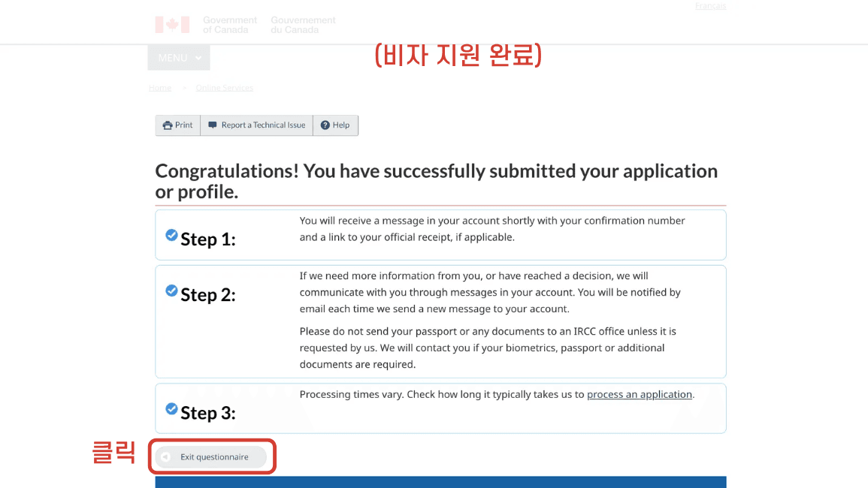This screenshot has height=488, width=868.
Task: Click the Step 1 heading label
Action: tap(208, 239)
